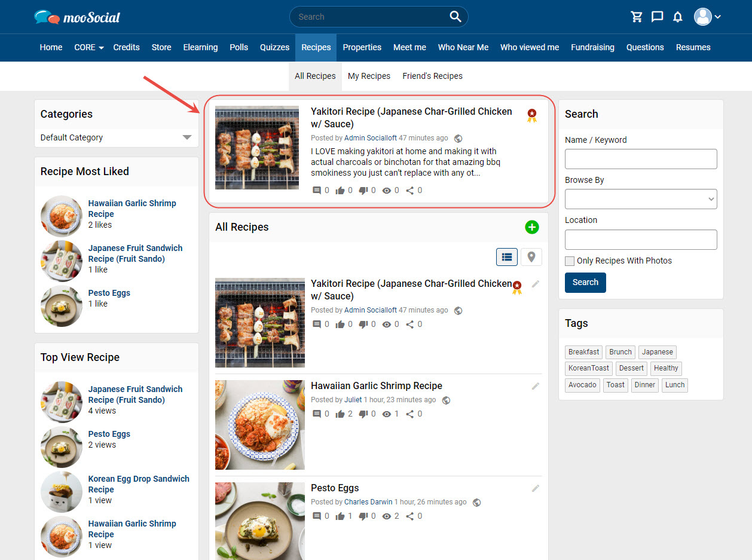
Task: Click the green add recipe plus button
Action: [x=532, y=227]
